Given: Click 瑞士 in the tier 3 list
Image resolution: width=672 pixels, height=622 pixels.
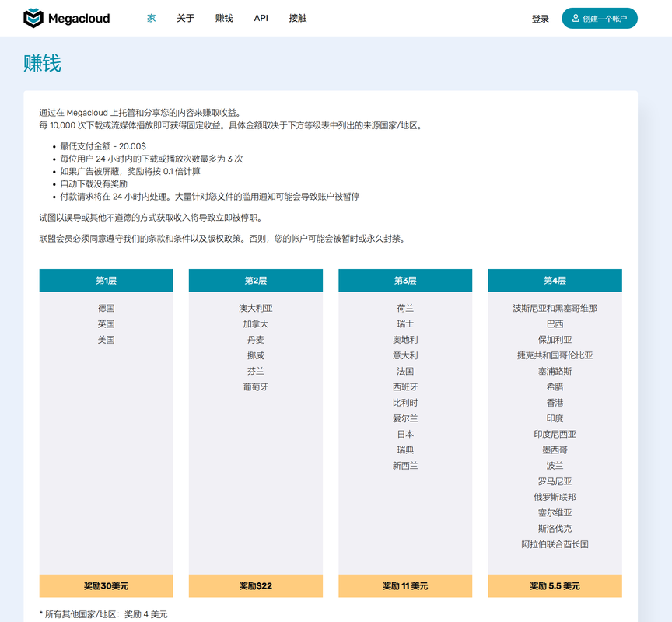Looking at the screenshot, I should click(x=405, y=324).
